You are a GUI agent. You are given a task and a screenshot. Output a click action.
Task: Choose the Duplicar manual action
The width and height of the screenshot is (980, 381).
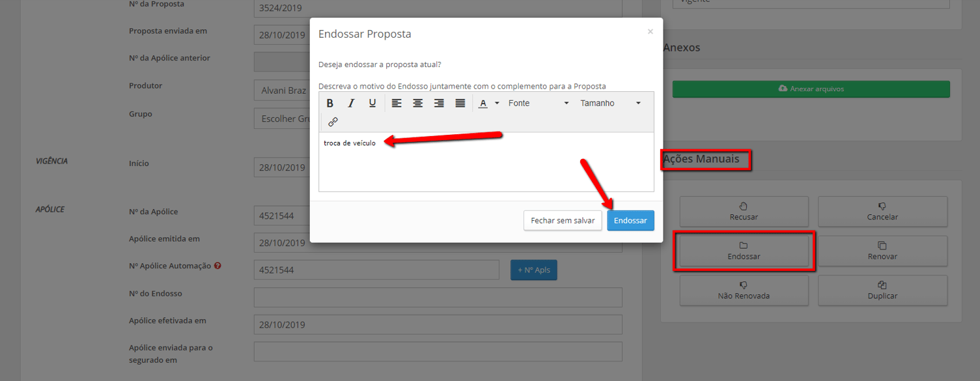coord(882,290)
